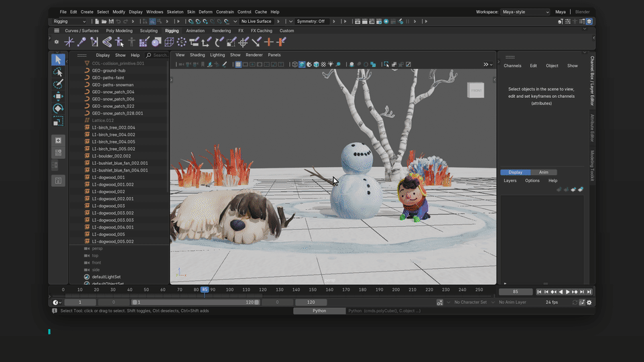Select the arrow Select tool in left toolbox
Viewport: 644px width, 362px height.
58,60
